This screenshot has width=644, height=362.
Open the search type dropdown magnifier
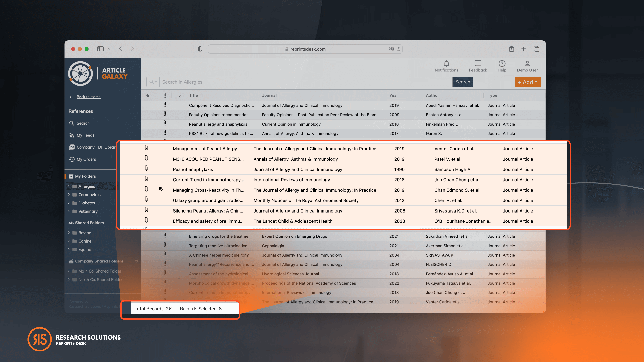(x=153, y=82)
